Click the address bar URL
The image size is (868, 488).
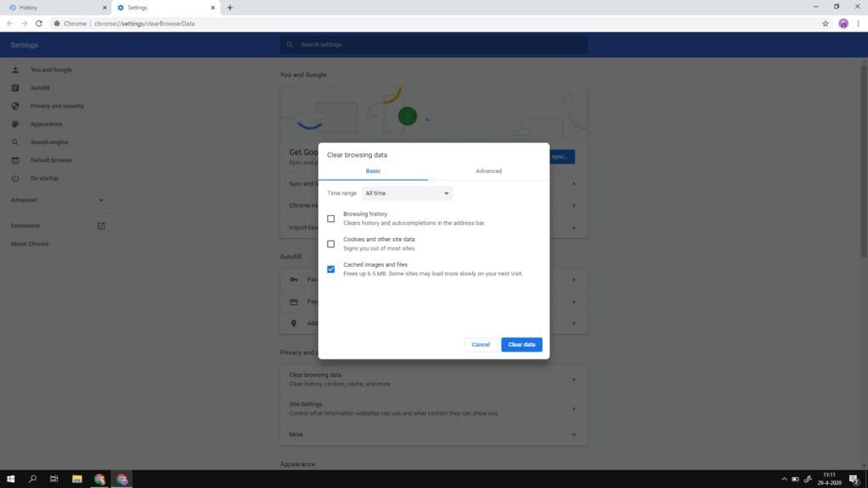click(144, 24)
